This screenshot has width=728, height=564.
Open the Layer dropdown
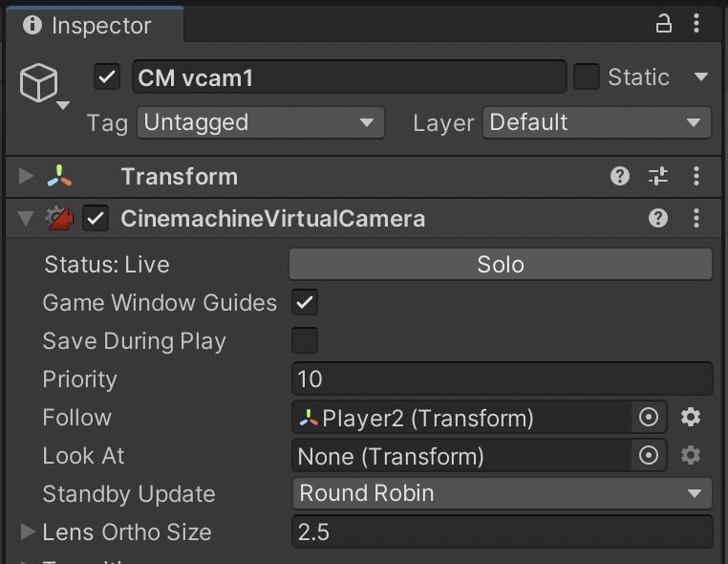pos(596,122)
